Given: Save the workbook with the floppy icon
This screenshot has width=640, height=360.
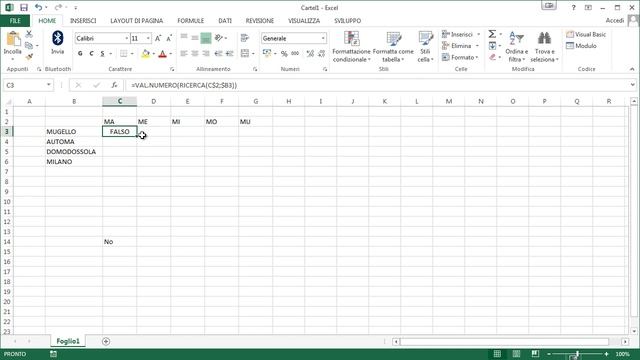Looking at the screenshot, I should (x=24, y=8).
